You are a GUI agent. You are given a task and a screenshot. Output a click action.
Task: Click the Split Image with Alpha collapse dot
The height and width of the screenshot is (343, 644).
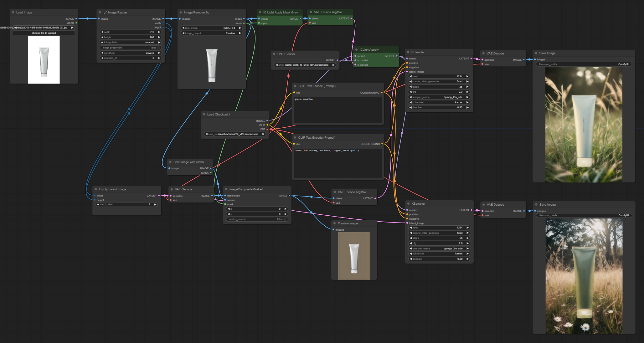(x=170, y=162)
